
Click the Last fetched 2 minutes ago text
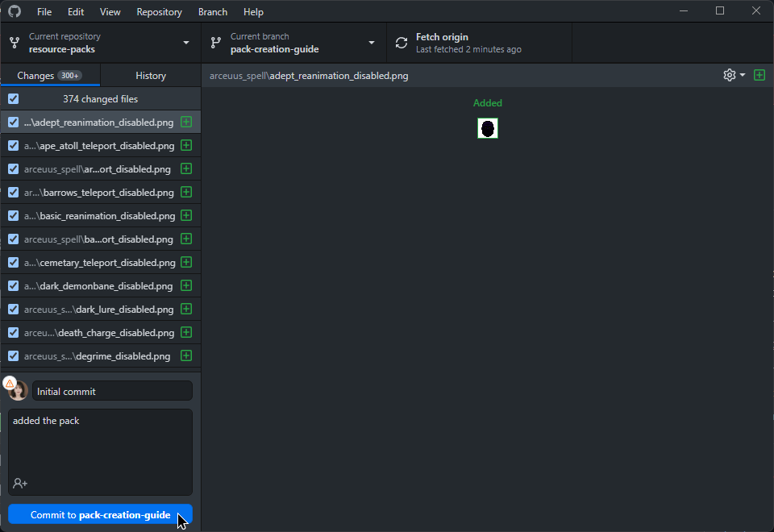(x=468, y=49)
